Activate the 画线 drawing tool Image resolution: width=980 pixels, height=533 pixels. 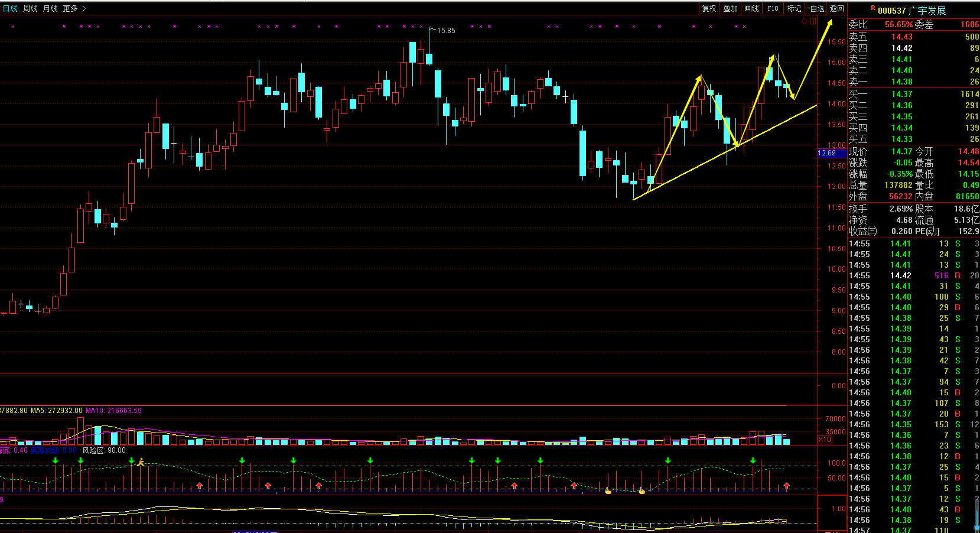[x=752, y=8]
